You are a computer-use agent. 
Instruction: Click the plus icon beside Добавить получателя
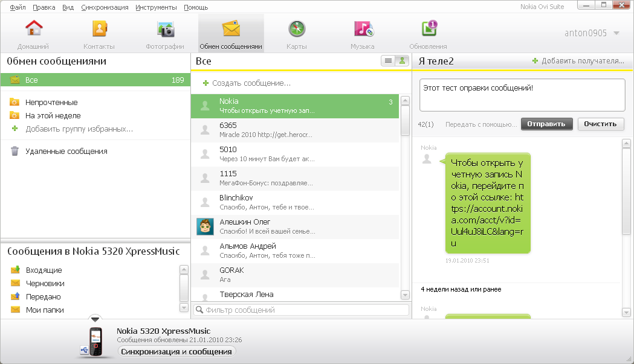pyautogui.click(x=535, y=61)
